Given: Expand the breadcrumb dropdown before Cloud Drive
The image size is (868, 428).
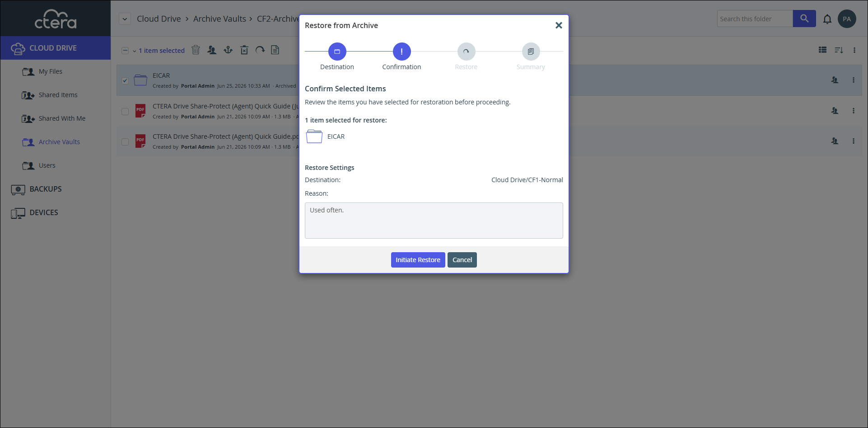Looking at the screenshot, I should (125, 19).
